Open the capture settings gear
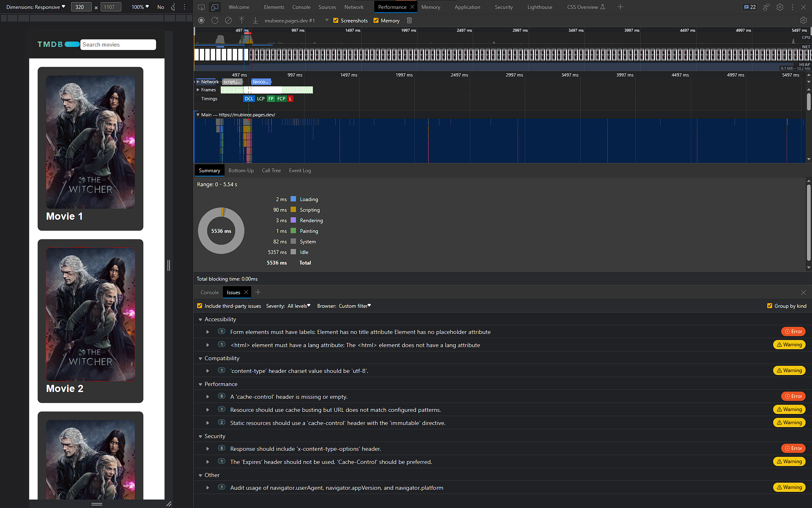 click(803, 20)
